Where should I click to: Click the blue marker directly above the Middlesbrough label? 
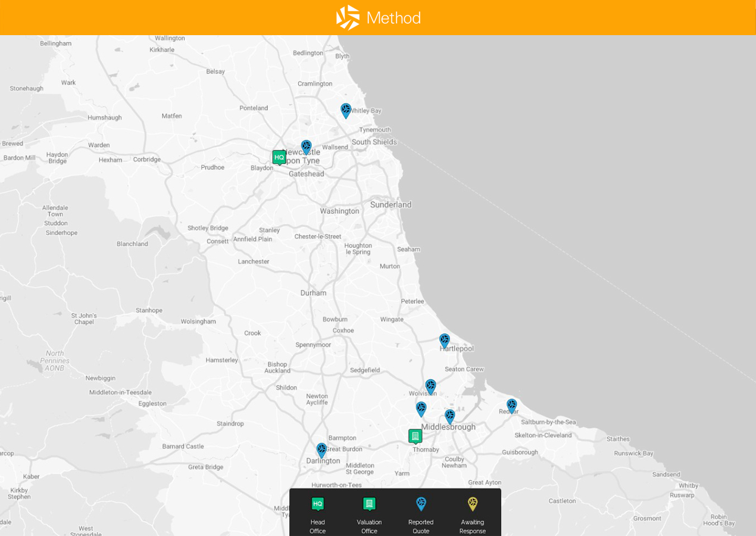(x=449, y=416)
